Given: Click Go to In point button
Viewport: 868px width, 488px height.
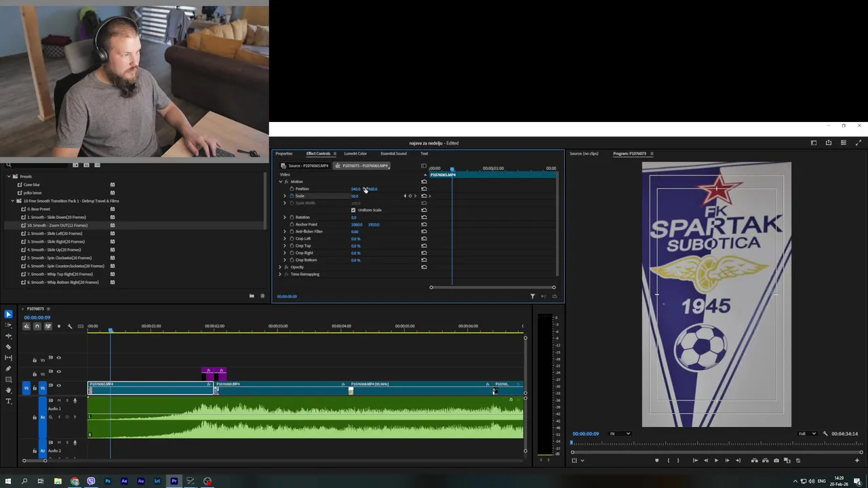Looking at the screenshot, I should point(694,460).
